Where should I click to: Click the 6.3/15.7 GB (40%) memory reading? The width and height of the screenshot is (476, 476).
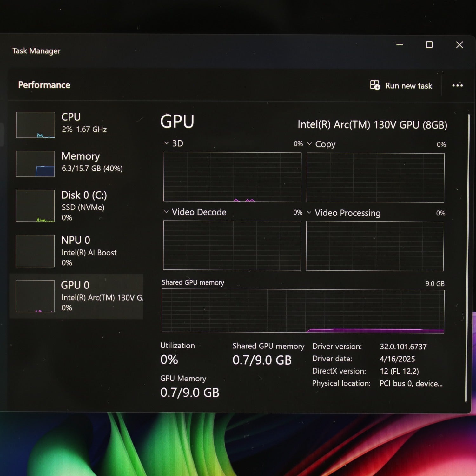(x=92, y=168)
